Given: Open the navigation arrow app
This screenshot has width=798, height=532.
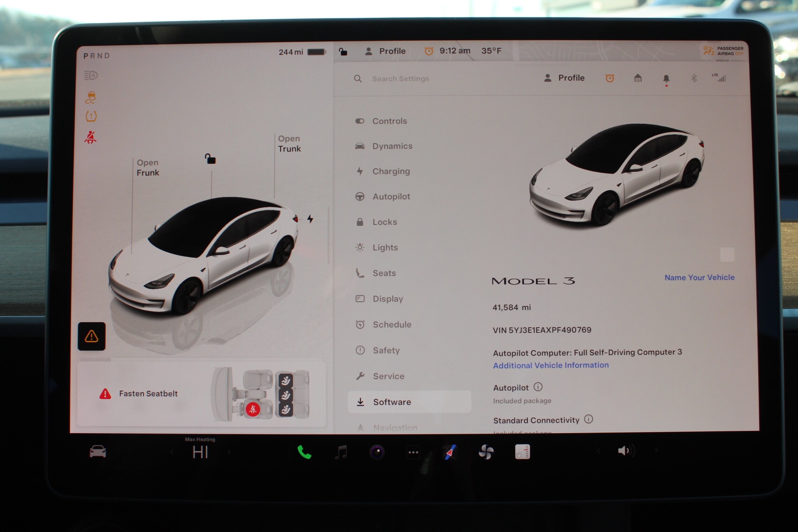Looking at the screenshot, I should coord(450,452).
